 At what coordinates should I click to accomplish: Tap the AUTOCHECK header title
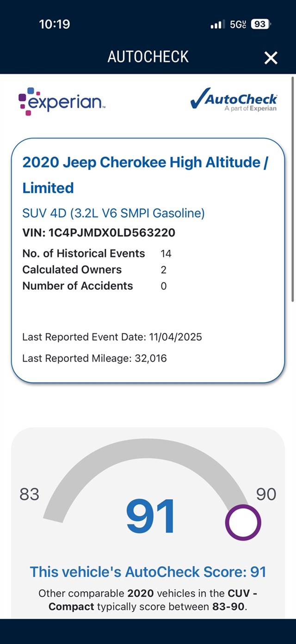(x=148, y=57)
